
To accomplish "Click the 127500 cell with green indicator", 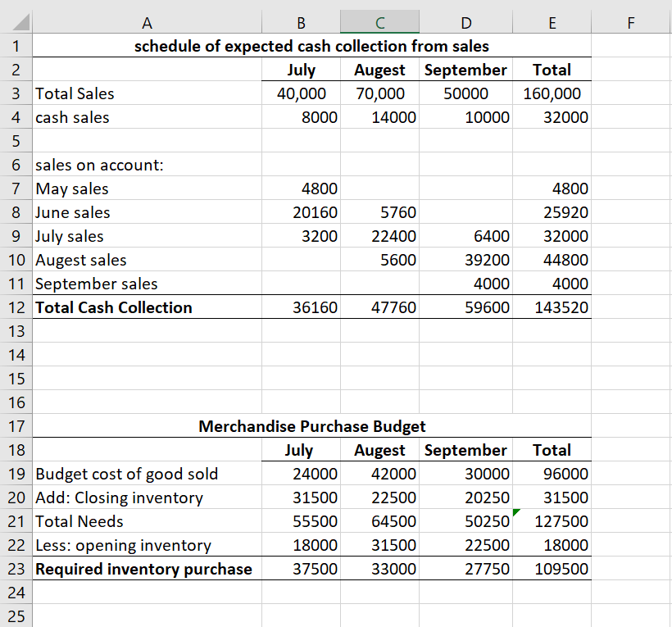I will pos(552,521).
